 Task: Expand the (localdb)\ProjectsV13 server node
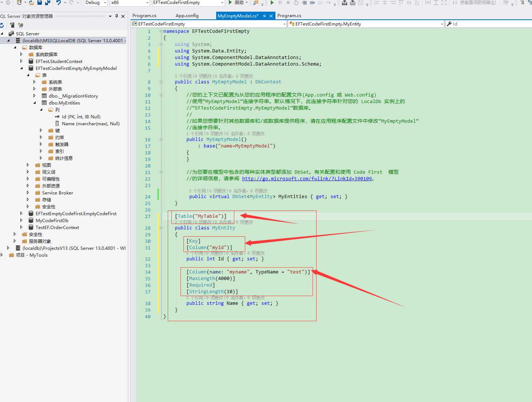(8, 248)
